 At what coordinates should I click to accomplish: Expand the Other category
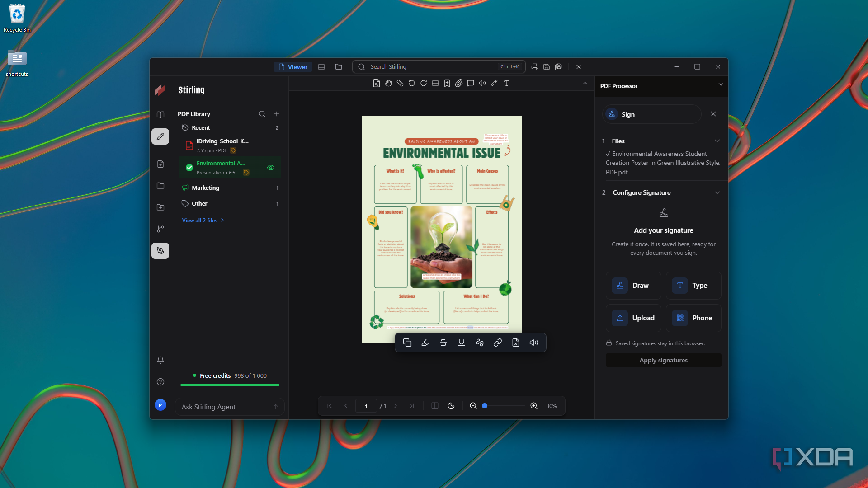click(x=230, y=204)
